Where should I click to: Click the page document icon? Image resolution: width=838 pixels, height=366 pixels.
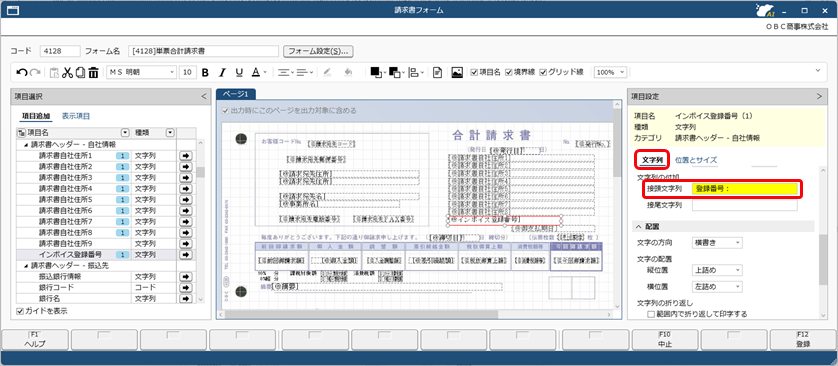tap(438, 72)
